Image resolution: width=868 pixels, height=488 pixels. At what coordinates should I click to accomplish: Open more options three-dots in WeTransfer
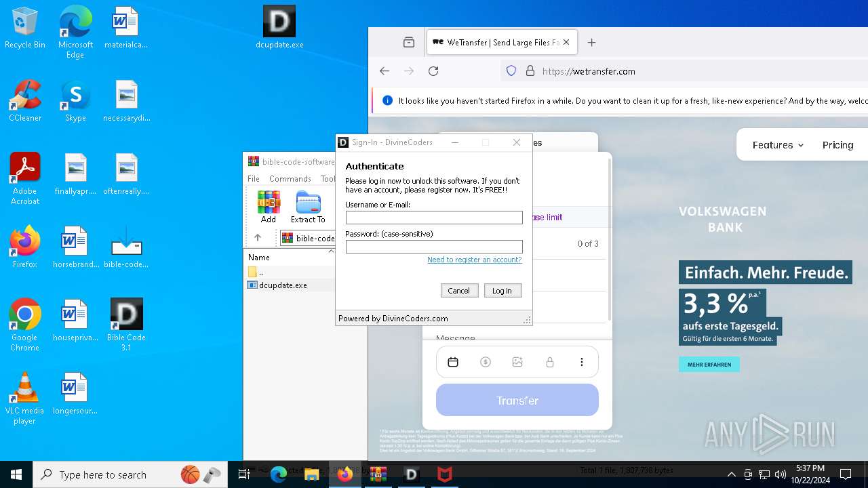coord(582,363)
